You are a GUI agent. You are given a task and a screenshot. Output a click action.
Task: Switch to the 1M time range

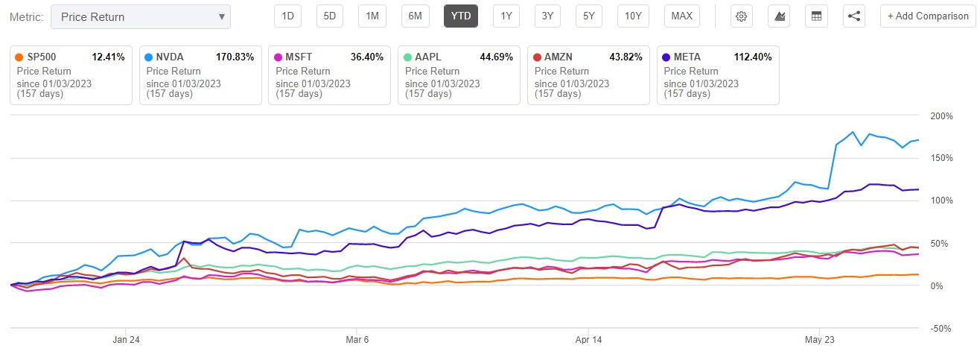pyautogui.click(x=372, y=16)
